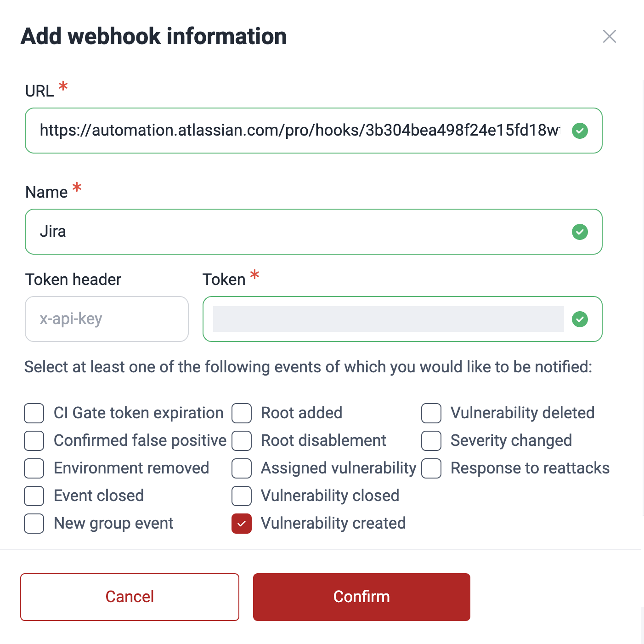The width and height of the screenshot is (644, 644).
Task: Click the green checkmark icon beside Token field
Action: pyautogui.click(x=580, y=319)
